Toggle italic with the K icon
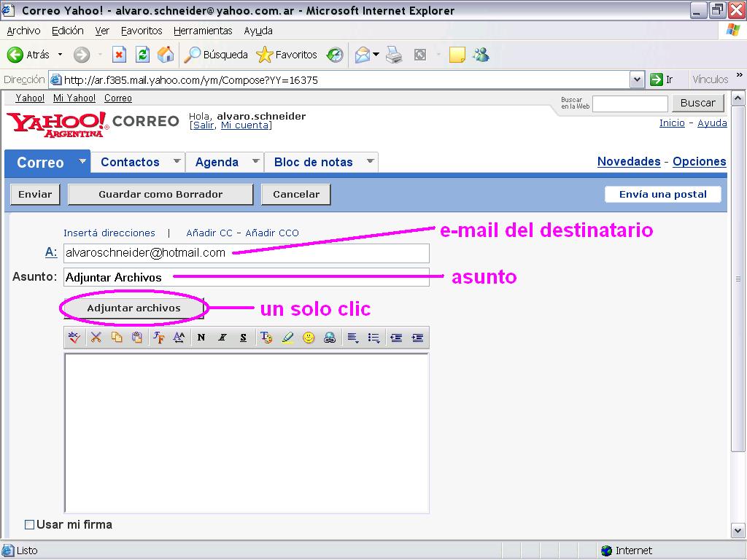Screen dimensions: 747x560 [x=222, y=338]
